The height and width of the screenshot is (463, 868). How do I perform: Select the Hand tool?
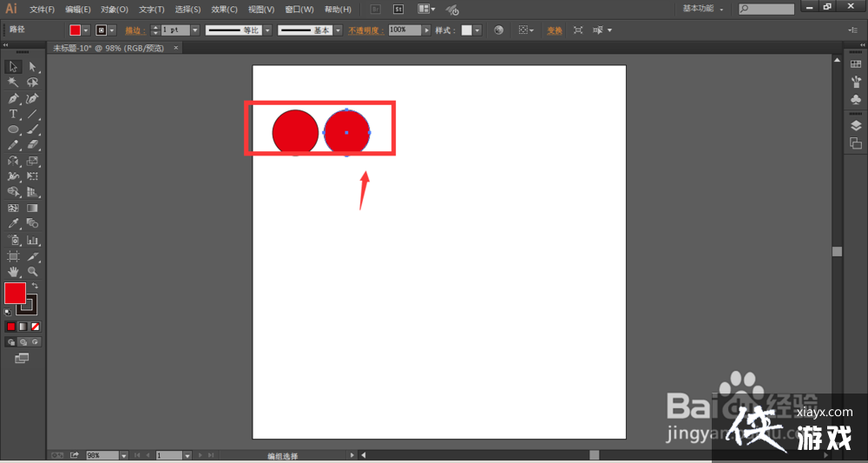click(13, 272)
